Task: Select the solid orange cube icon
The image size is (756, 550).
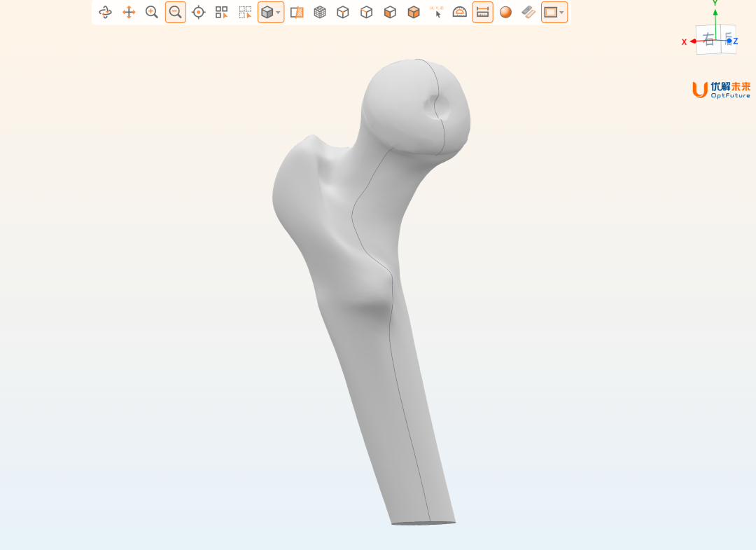Action: tap(414, 12)
